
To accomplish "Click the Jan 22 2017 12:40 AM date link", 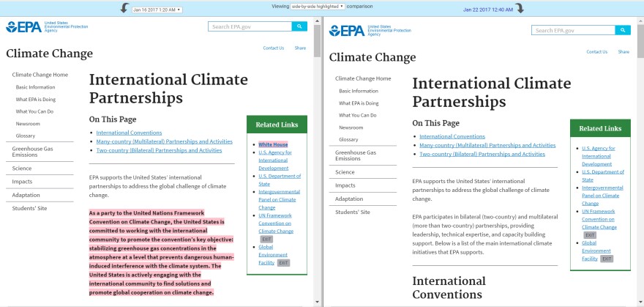I will tap(488, 10).
